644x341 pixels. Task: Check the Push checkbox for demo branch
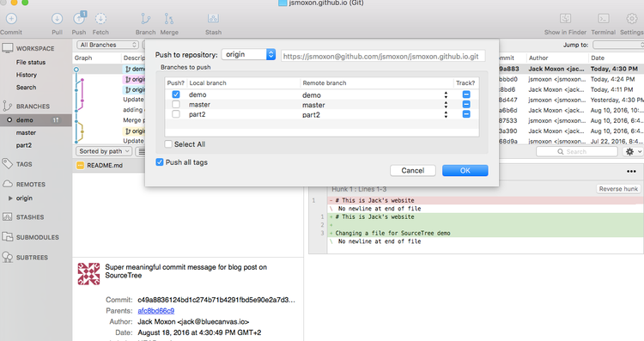[x=176, y=94]
